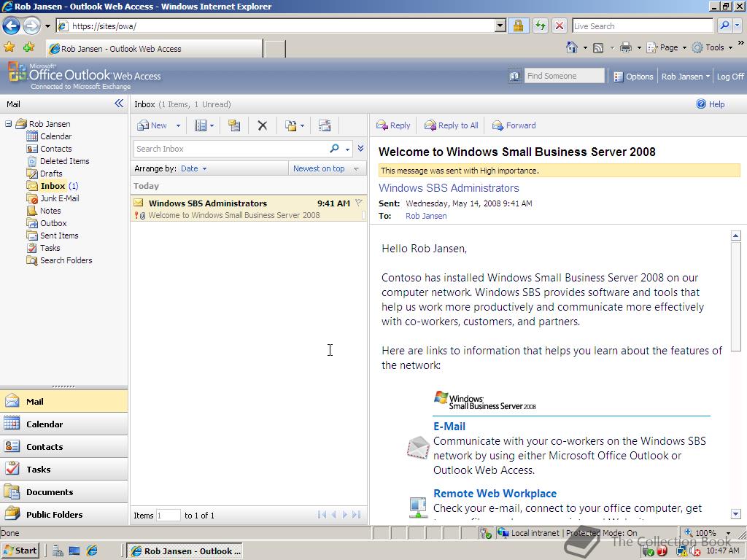Switch to the Calendar module
Image resolution: width=747 pixels, height=560 pixels.
(64, 424)
